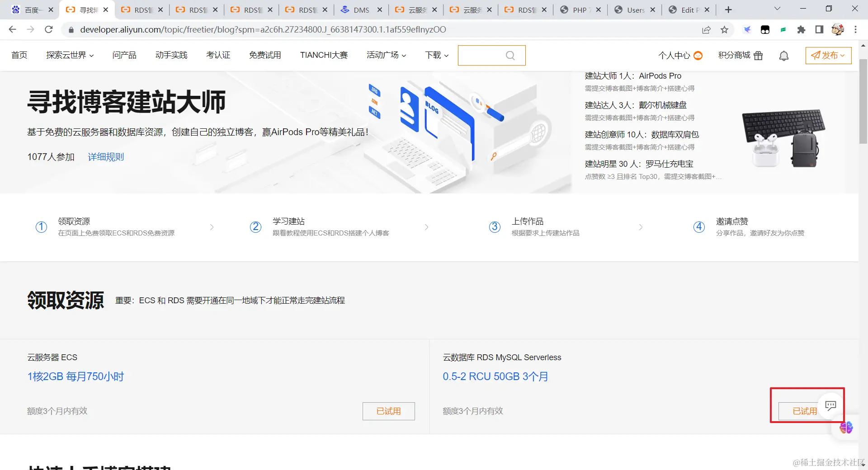Open 免费试用 in the navigation
Screen dimensions: 868x470
pos(265,55)
